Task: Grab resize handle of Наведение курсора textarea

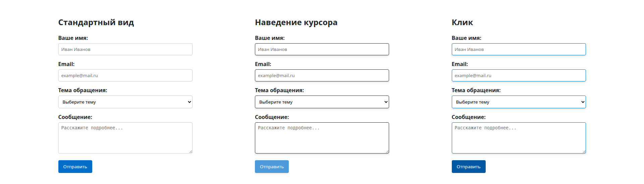Action: [x=387, y=151]
